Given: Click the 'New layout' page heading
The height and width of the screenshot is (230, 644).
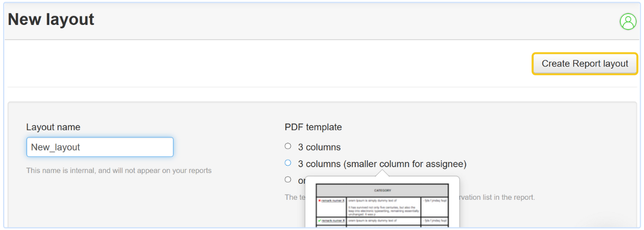Looking at the screenshot, I should pos(51,20).
